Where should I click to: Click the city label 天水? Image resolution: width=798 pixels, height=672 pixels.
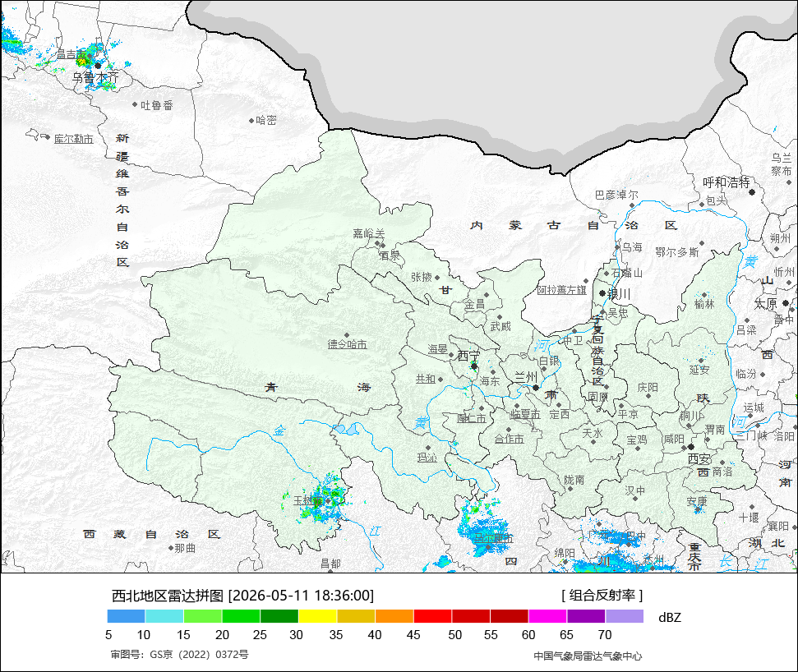tap(593, 433)
